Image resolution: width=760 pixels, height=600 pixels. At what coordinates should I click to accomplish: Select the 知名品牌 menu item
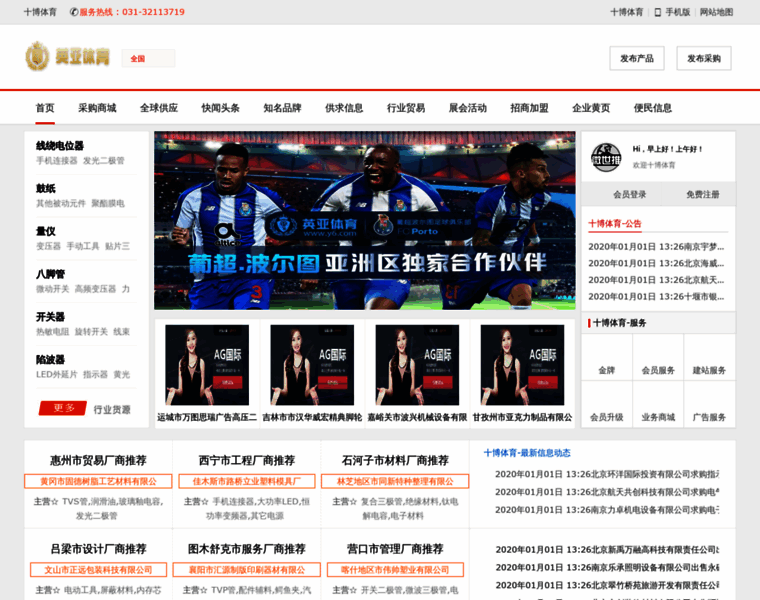[x=282, y=108]
